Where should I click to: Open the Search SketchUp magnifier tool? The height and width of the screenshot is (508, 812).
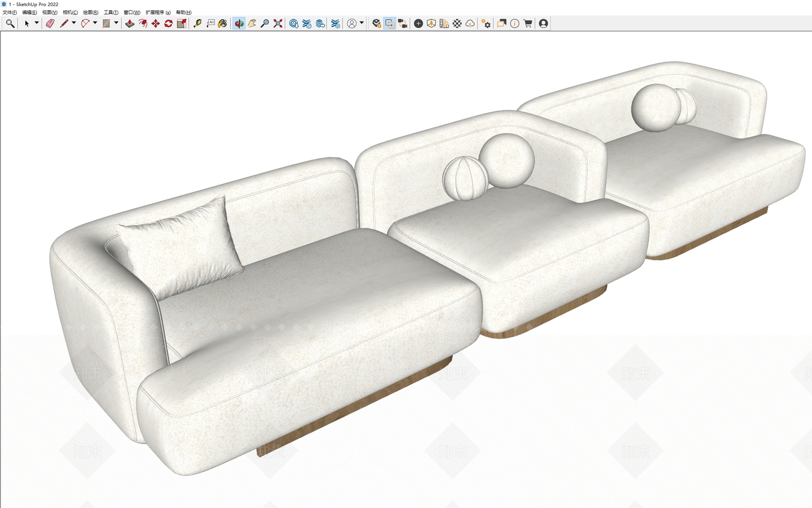point(10,23)
